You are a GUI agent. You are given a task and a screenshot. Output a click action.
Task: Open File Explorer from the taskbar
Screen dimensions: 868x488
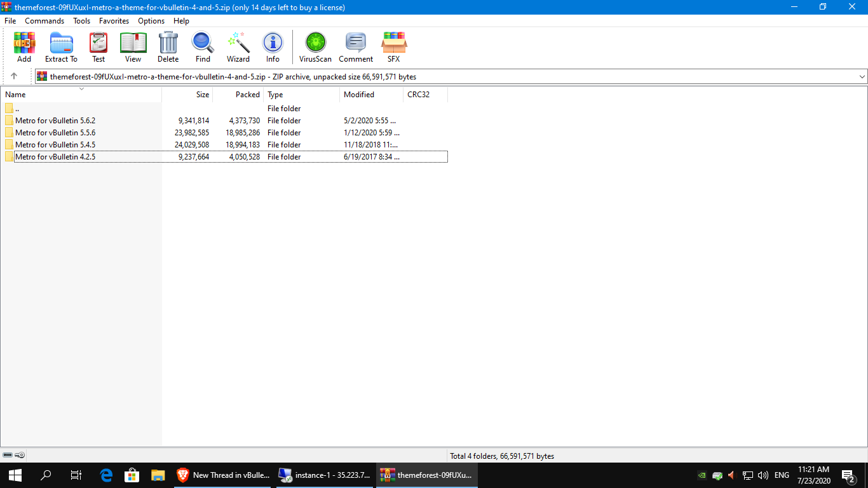158,475
